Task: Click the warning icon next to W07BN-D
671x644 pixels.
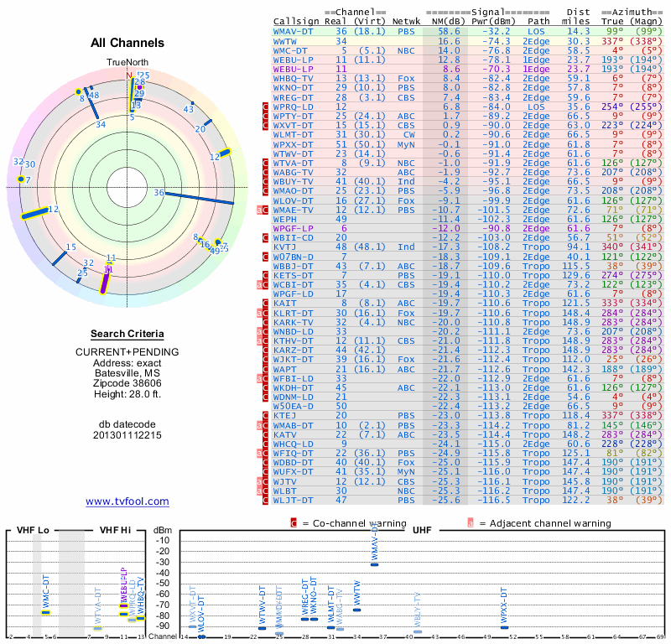Action: point(267,257)
